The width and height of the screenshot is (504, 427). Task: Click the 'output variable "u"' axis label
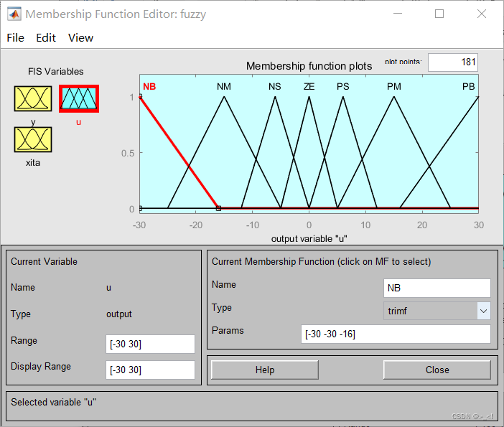(309, 239)
